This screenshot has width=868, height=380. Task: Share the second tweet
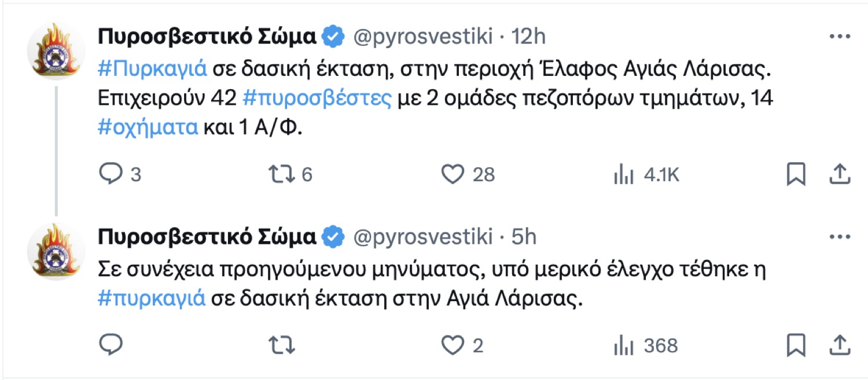coord(840,345)
